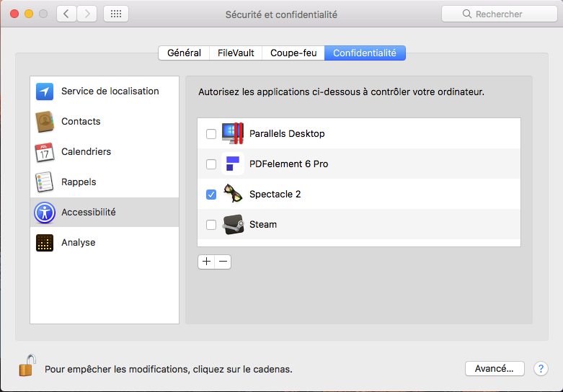This screenshot has height=392, width=563.
Task: Switch to the Général tab
Action: click(x=184, y=53)
